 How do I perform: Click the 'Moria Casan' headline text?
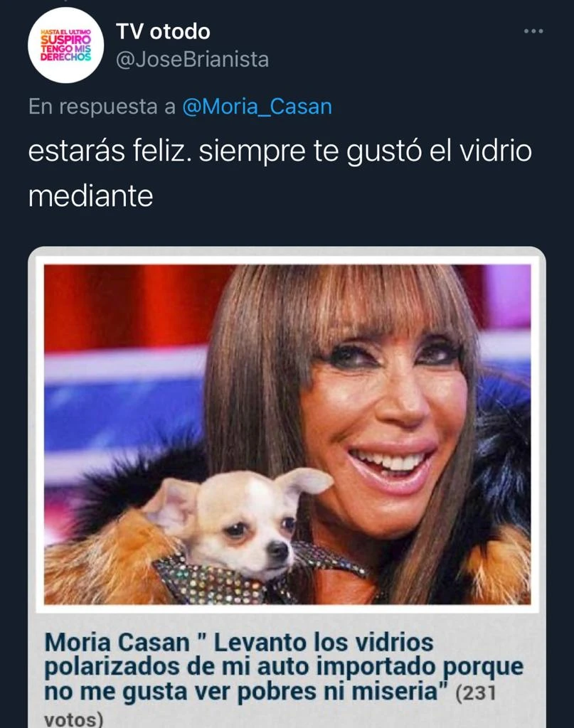coord(117,643)
